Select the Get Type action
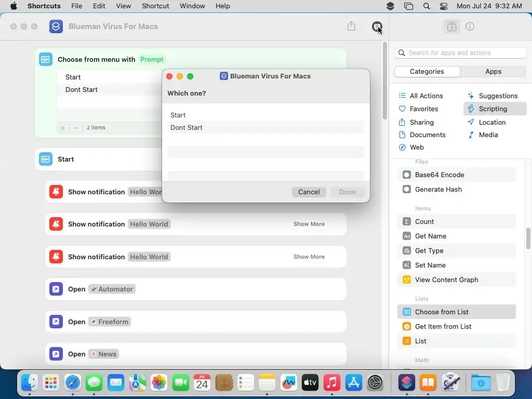 [456, 251]
